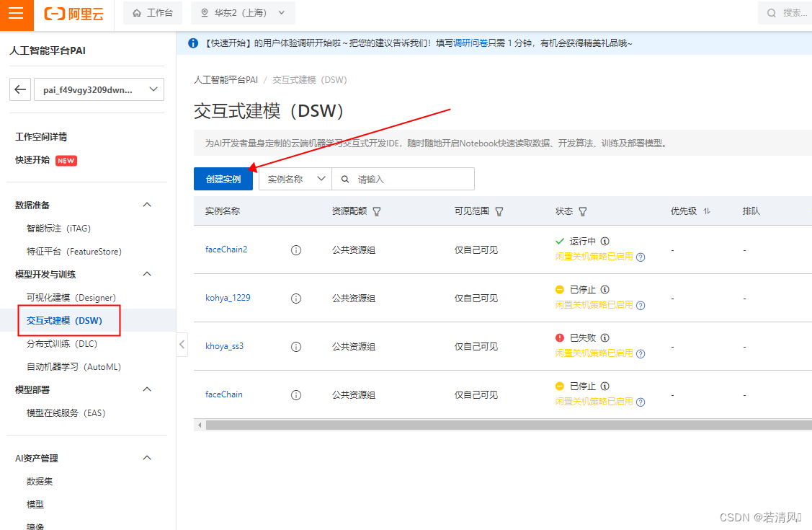Click help icon for faceChain2 idle shutdown policy
This screenshot has width=812, height=530.
tap(641, 257)
